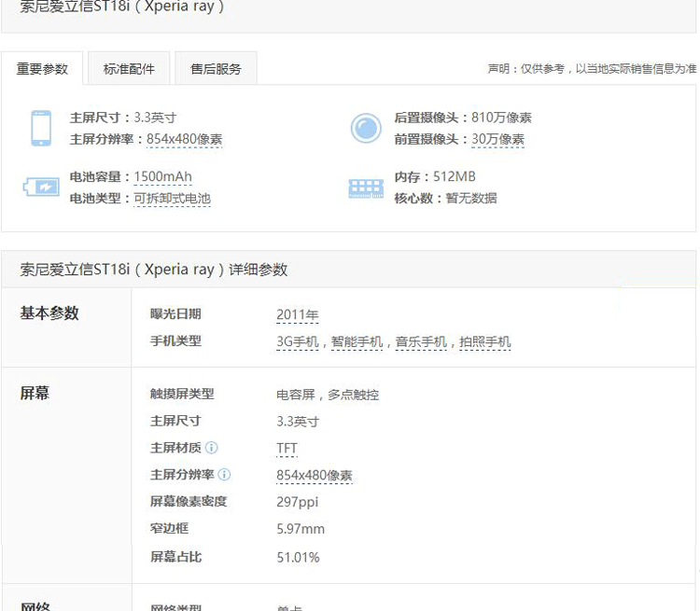Switch to the 重要参数 tab
700x611 pixels.
tap(42, 69)
